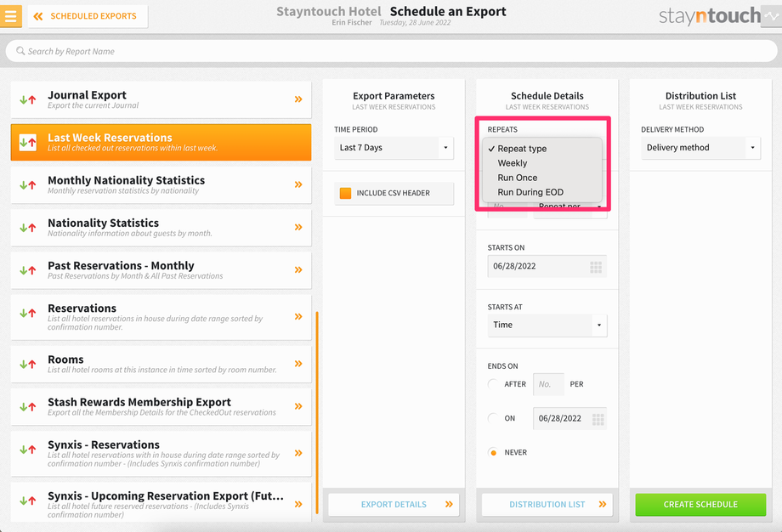Click the Last Week Reservations export icon
782x532 pixels.
[x=28, y=143]
